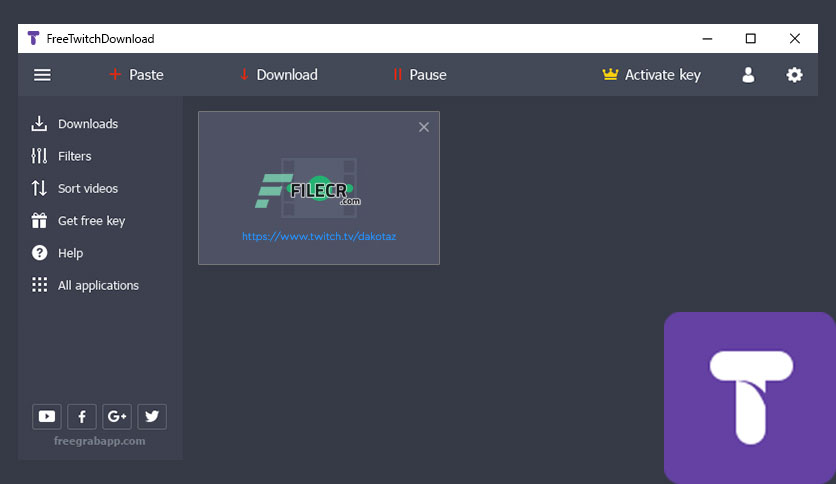Open the user account icon
The height and width of the screenshot is (484, 836).
(749, 75)
